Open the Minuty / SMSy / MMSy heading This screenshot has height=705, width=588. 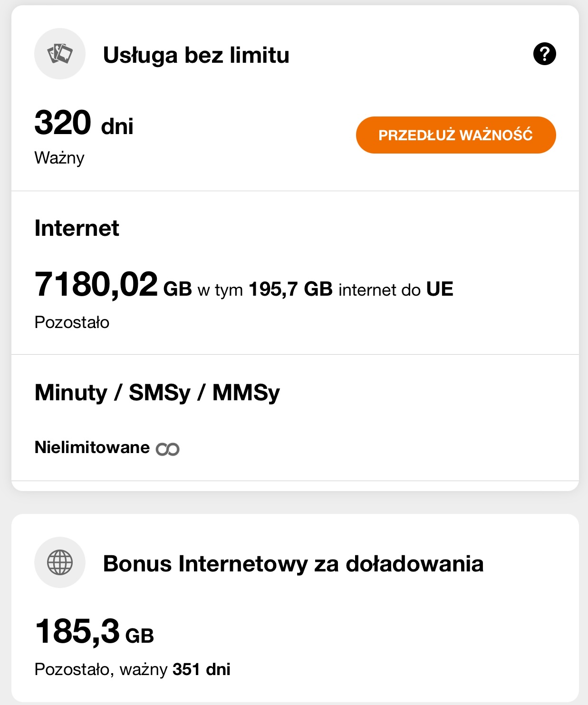[x=157, y=393]
